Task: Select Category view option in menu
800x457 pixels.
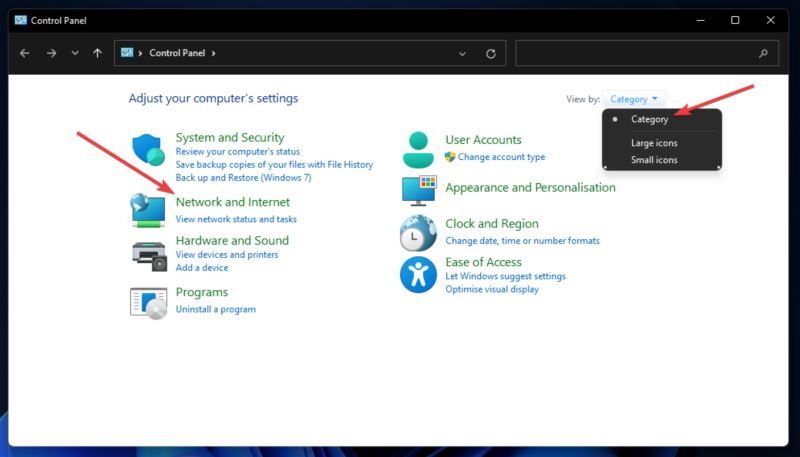Action: (x=649, y=119)
